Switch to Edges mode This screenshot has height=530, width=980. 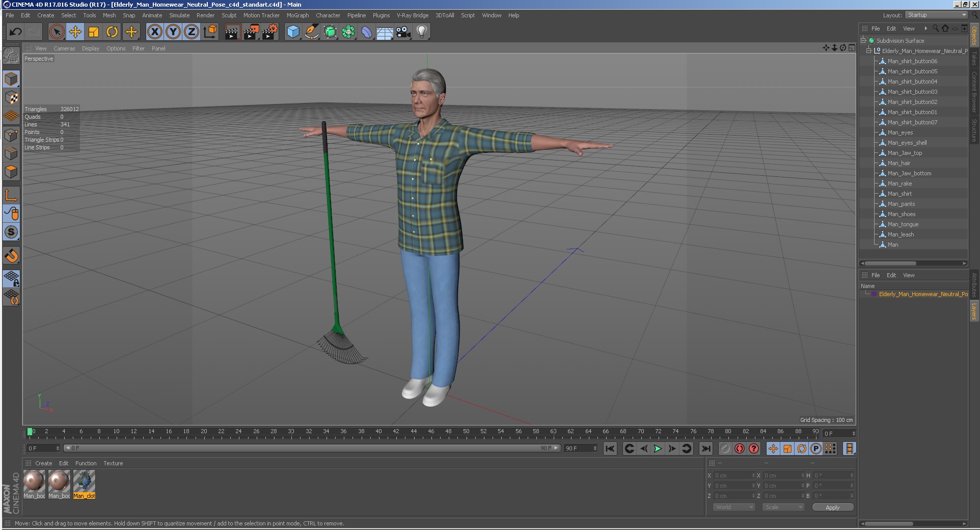click(11, 153)
